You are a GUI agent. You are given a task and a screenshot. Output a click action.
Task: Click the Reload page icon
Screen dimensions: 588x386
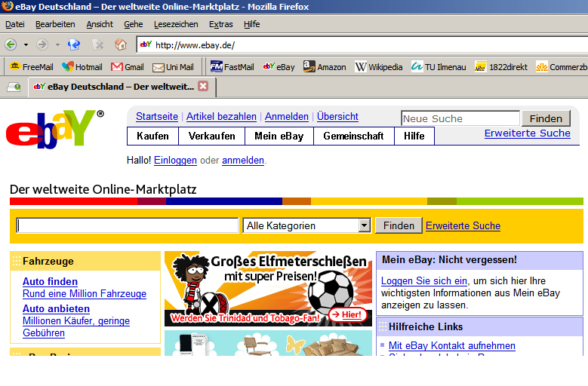pos(74,44)
